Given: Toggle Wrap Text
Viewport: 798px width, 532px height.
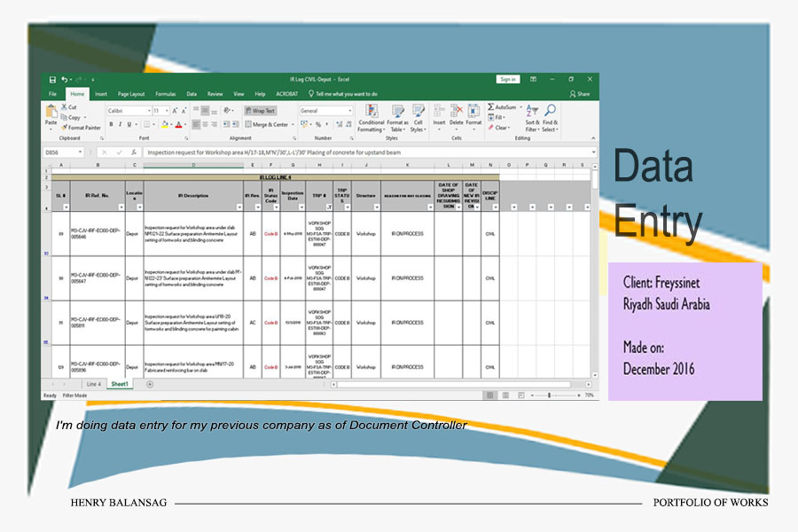Looking at the screenshot, I should coord(261,111).
